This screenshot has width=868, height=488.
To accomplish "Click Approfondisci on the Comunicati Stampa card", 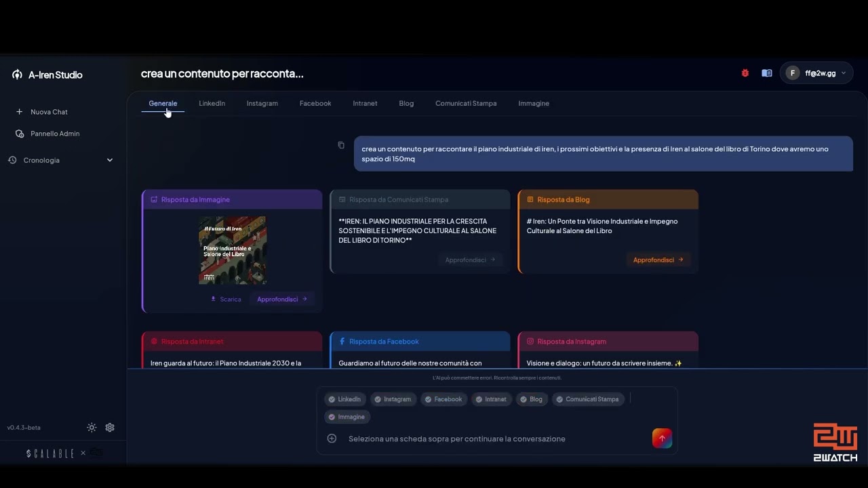I will coord(470,260).
